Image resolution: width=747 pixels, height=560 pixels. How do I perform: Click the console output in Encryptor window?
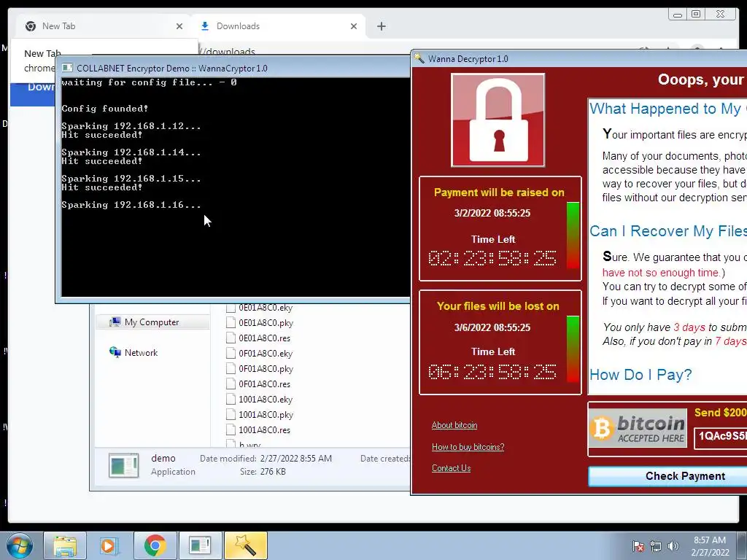pyautogui.click(x=236, y=187)
